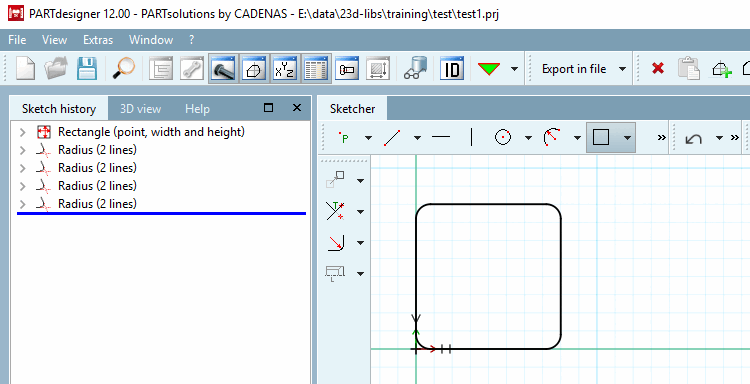Switch to the 3D view tab

pos(140,109)
